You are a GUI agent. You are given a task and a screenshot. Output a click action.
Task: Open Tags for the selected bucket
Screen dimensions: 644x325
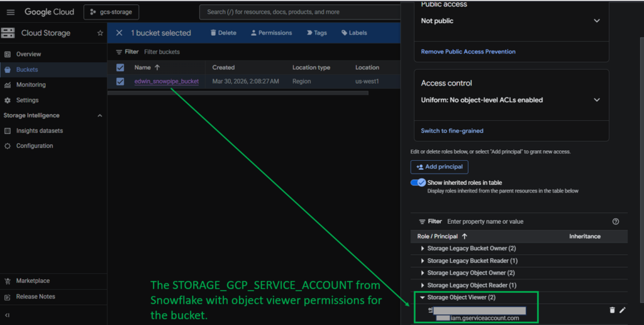click(317, 33)
